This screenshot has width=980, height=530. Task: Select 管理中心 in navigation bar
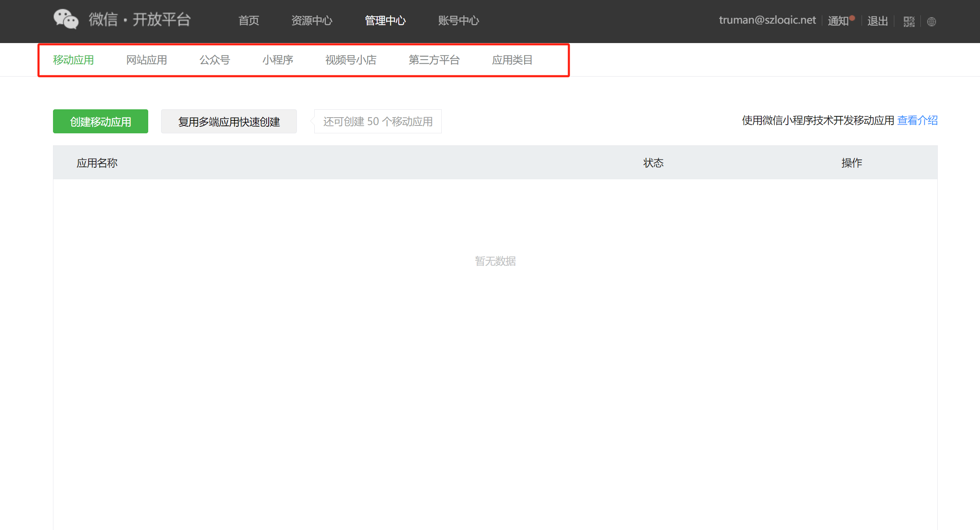[x=385, y=20]
